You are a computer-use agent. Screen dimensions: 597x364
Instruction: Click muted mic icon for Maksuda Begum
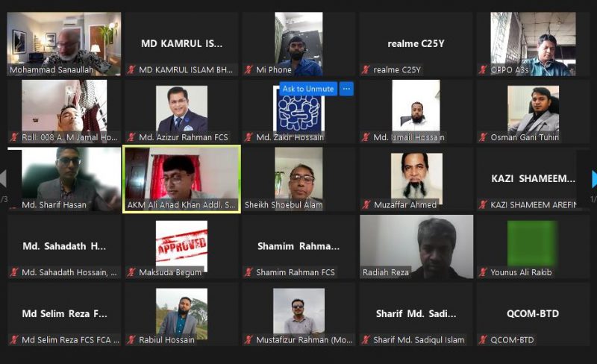pyautogui.click(x=132, y=272)
